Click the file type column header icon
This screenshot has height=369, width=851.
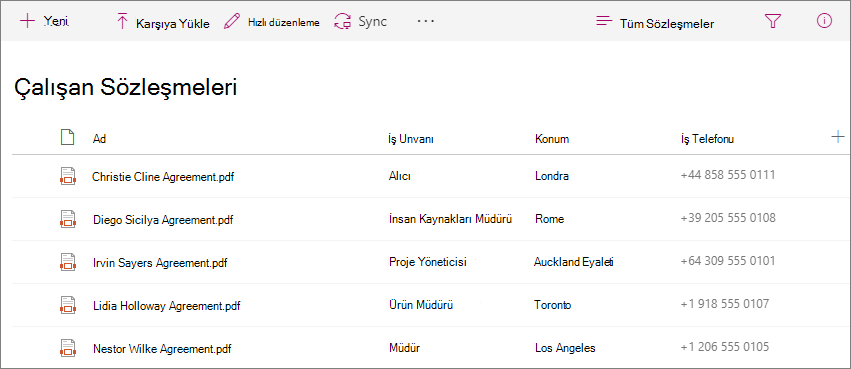[x=67, y=138]
